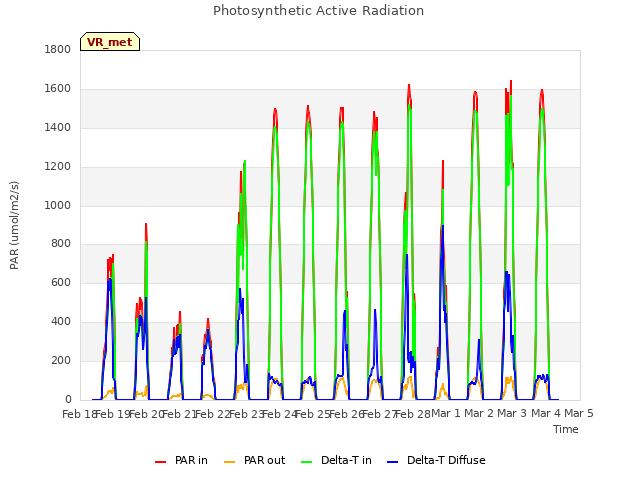Click the Feb 26 x-axis label

[x=346, y=414]
